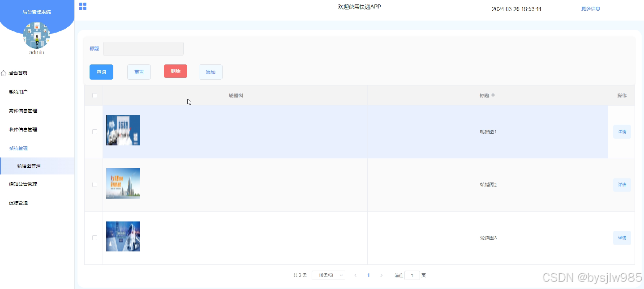
Task: Open the 轮播图2 thumbnail image
Action: pos(123,183)
